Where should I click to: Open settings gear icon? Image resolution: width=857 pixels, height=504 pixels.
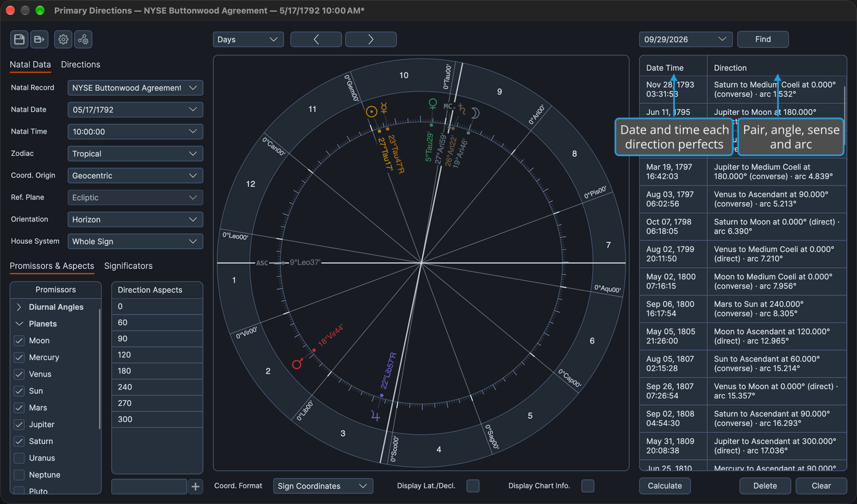[x=63, y=39]
